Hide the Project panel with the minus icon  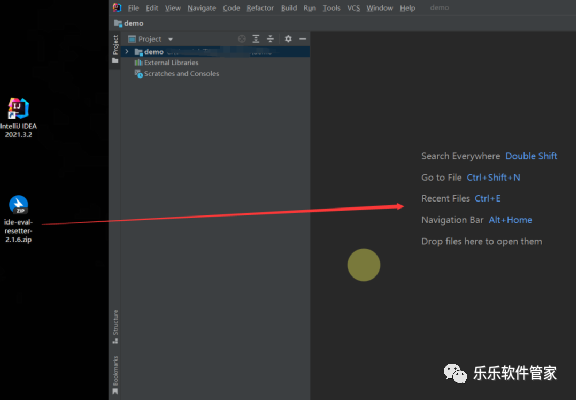[303, 39]
